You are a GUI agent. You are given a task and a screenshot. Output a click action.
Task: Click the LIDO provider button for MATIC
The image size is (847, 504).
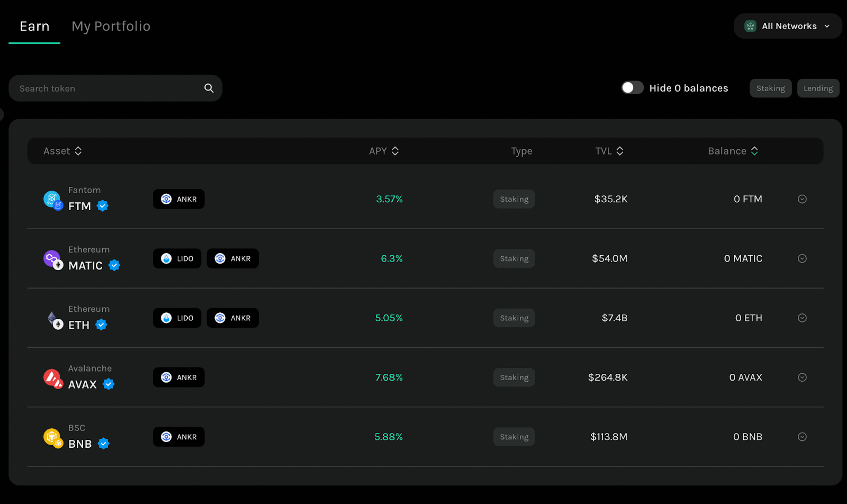point(177,258)
